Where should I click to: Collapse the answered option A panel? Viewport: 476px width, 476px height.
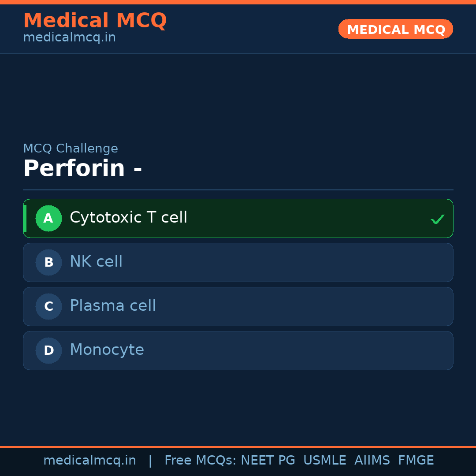(x=238, y=218)
